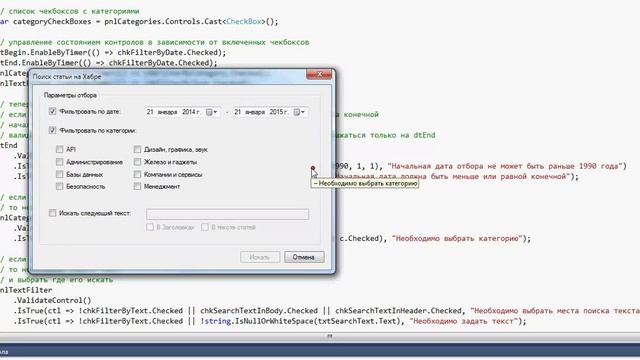Check the Безопасность category checkbox

[60, 187]
